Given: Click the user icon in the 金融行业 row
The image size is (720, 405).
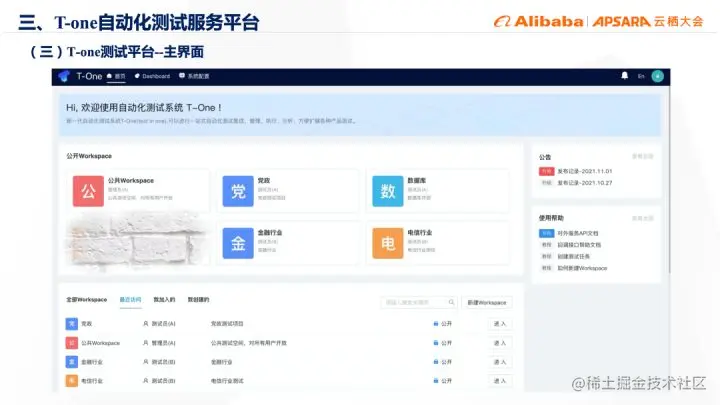Looking at the screenshot, I should point(146,362).
